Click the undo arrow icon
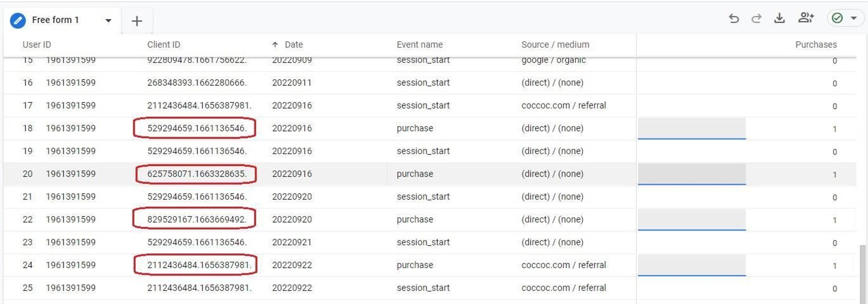 coord(734,18)
